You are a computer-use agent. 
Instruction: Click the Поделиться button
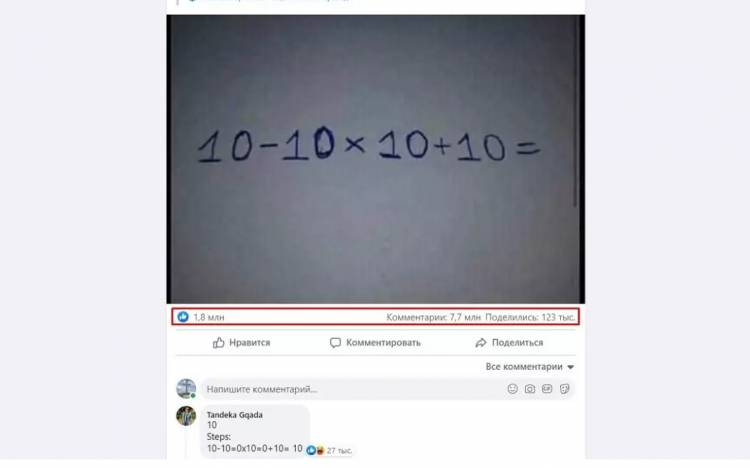point(509,343)
